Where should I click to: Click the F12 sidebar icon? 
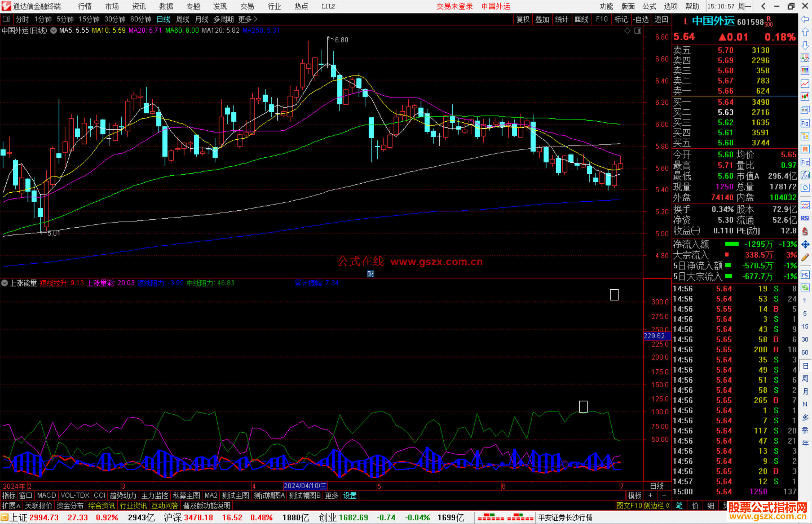[805, 162]
